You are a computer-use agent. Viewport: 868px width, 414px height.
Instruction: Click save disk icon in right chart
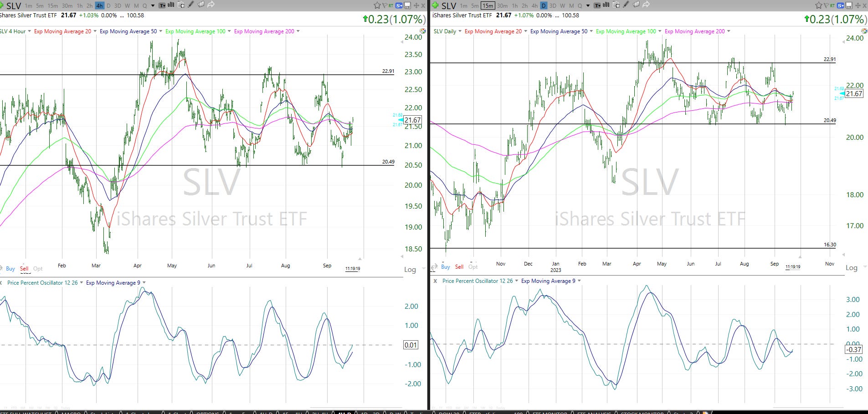849,5
